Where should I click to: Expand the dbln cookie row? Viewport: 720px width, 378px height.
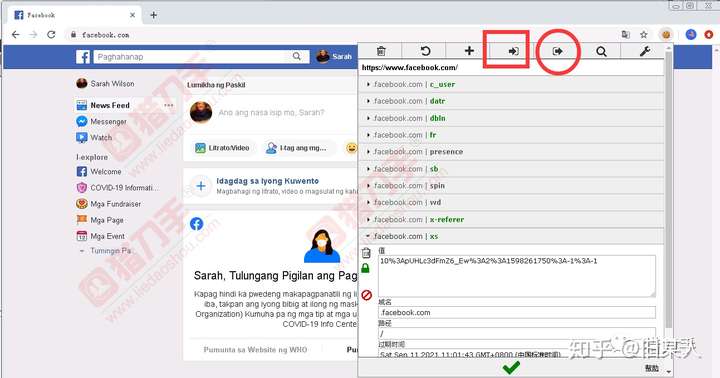tap(512, 118)
